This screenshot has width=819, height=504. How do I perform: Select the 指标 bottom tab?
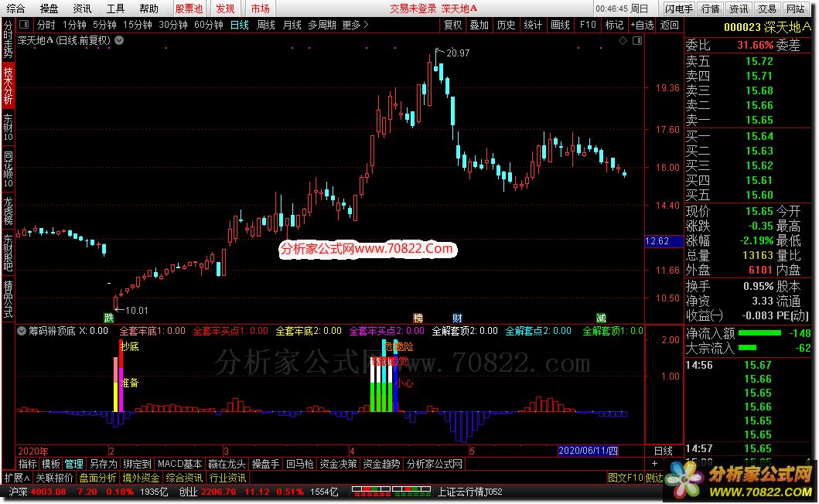coord(27,464)
